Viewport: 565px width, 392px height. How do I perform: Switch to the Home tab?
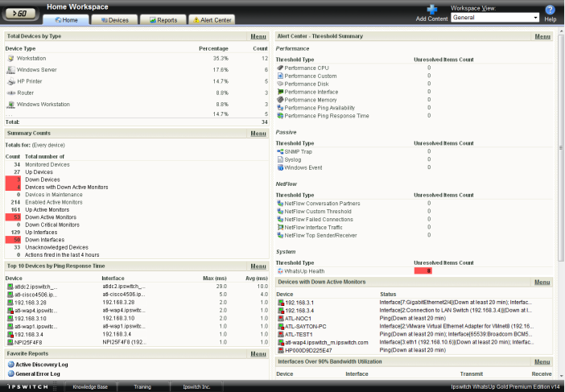click(x=66, y=20)
